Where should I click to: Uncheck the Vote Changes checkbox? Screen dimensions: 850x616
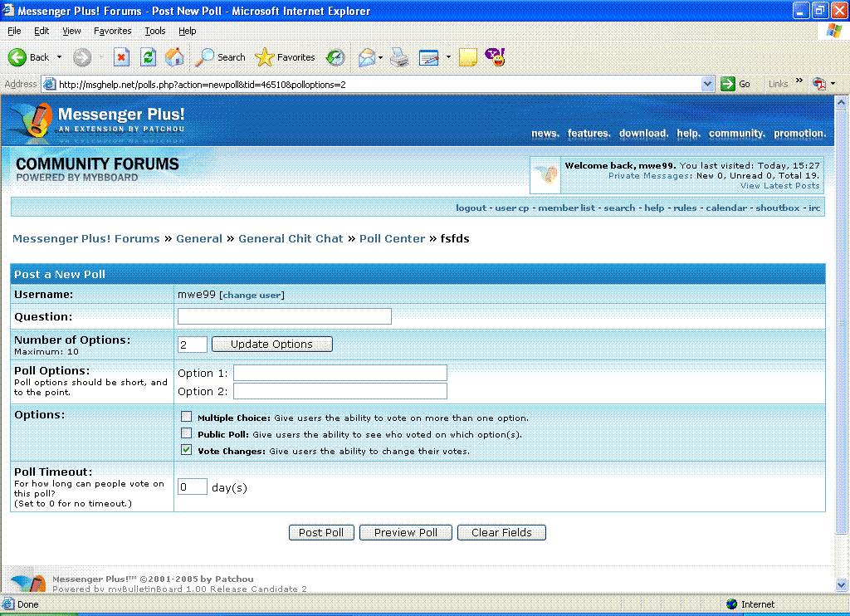pos(187,451)
